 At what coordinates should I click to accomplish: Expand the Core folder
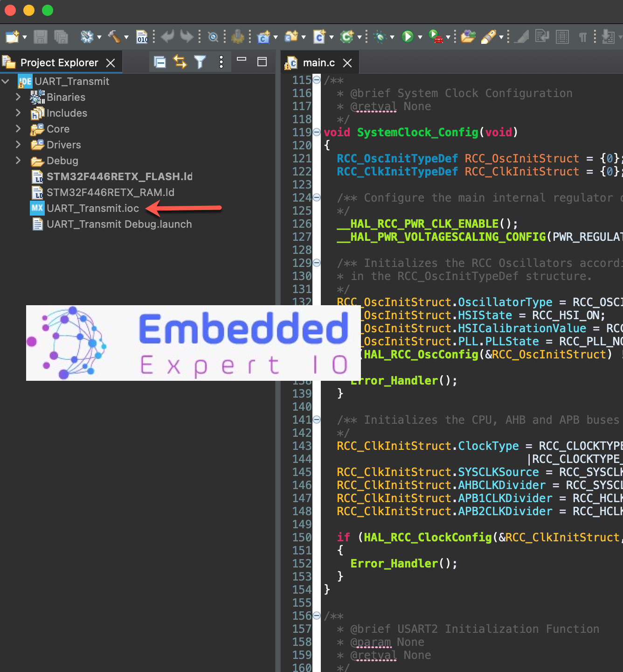(18, 129)
